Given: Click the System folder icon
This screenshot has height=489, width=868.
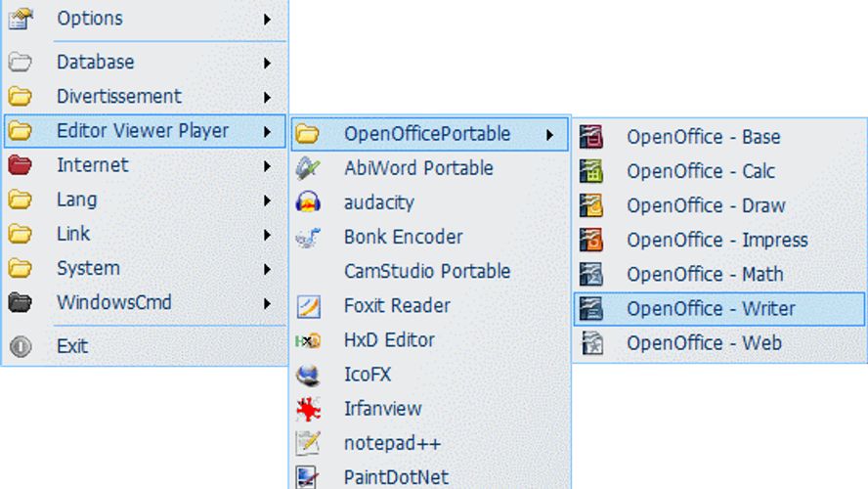Looking at the screenshot, I should [21, 268].
